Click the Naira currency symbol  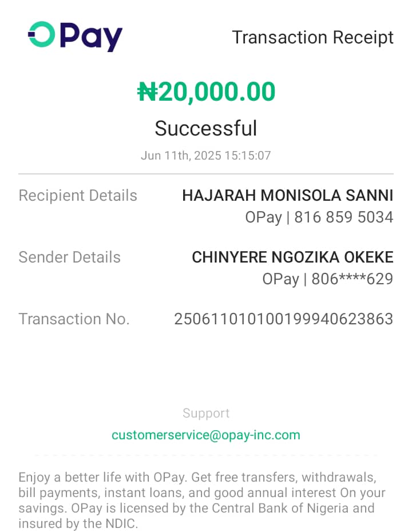pos(147,92)
